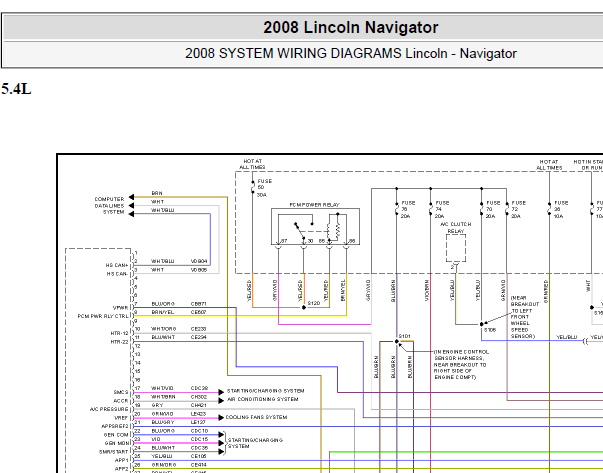
Task: Select the "VREF" pin label
Action: (x=121, y=418)
